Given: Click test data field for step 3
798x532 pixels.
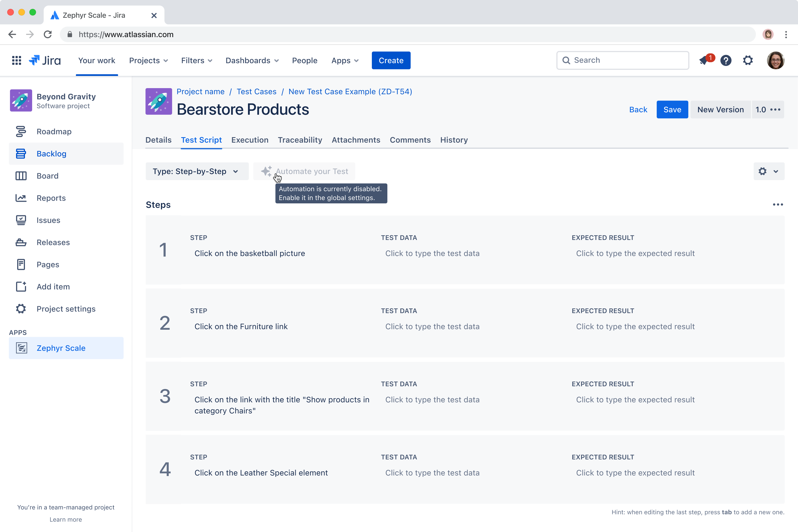Looking at the screenshot, I should (x=432, y=400).
